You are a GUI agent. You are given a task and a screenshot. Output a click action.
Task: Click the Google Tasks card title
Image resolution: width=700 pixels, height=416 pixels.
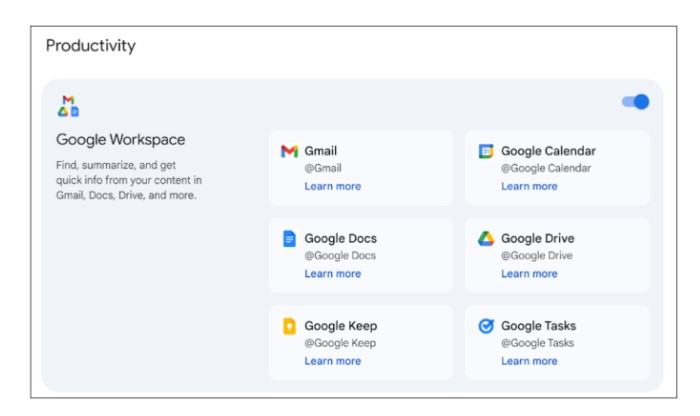[538, 326]
